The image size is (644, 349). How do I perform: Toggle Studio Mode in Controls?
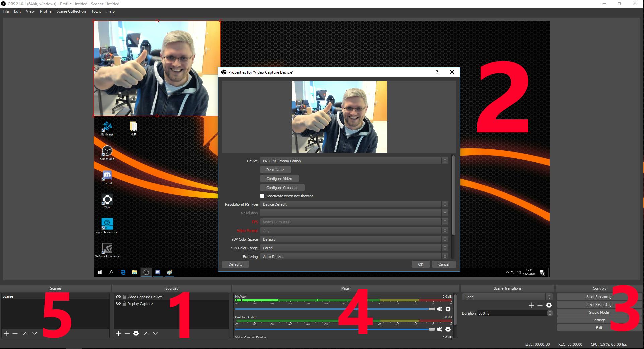click(599, 312)
